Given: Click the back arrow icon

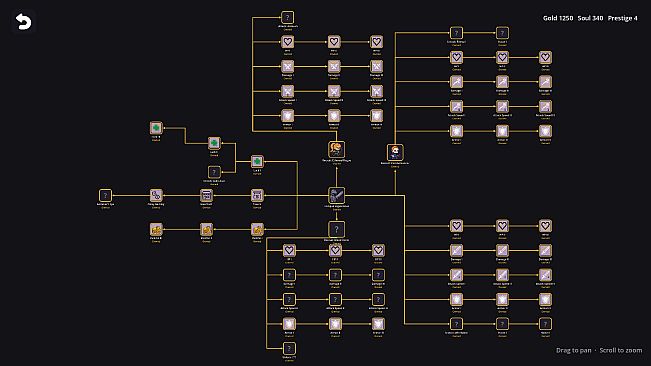Looking at the screenshot, I should click(23, 22).
